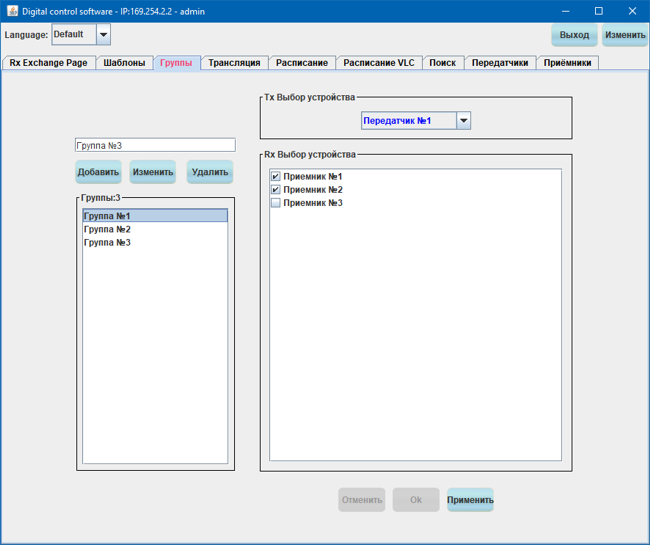The height and width of the screenshot is (545, 650).
Task: Open the Трансляция tab
Action: [x=234, y=63]
